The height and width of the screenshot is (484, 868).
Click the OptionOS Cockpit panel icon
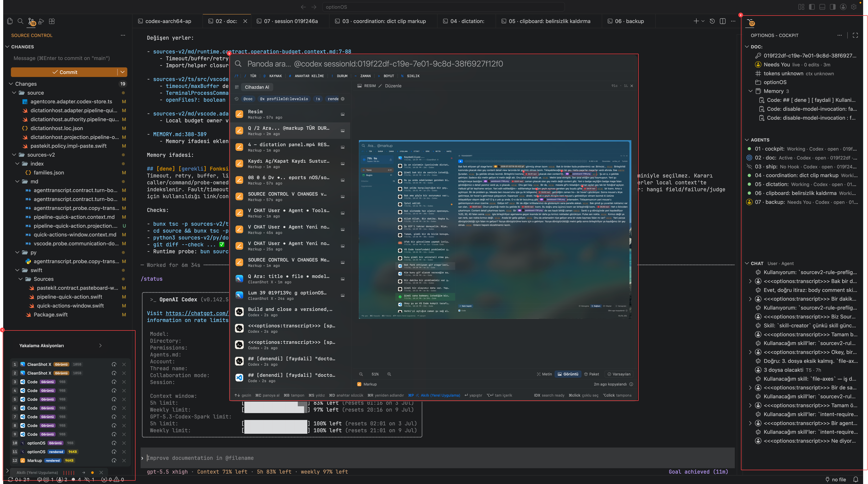pos(751,23)
